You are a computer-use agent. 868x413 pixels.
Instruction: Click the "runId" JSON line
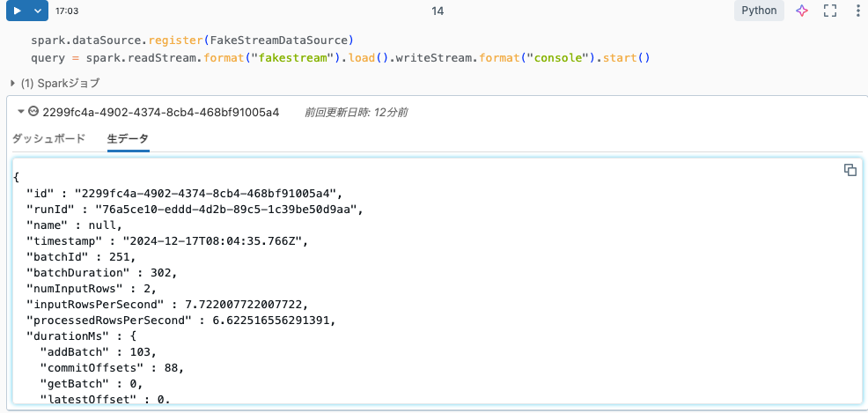point(195,210)
